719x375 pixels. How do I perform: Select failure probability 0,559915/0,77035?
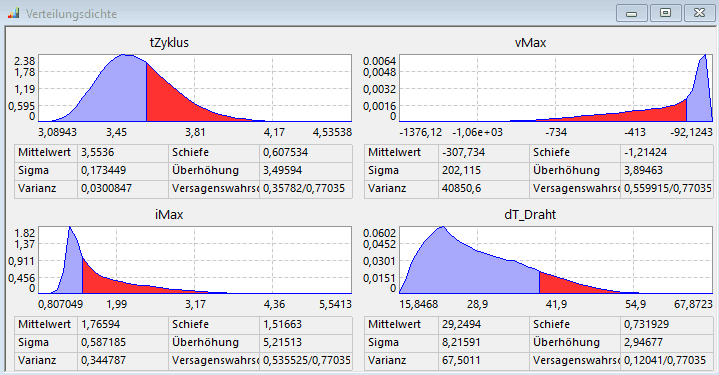click(x=668, y=188)
